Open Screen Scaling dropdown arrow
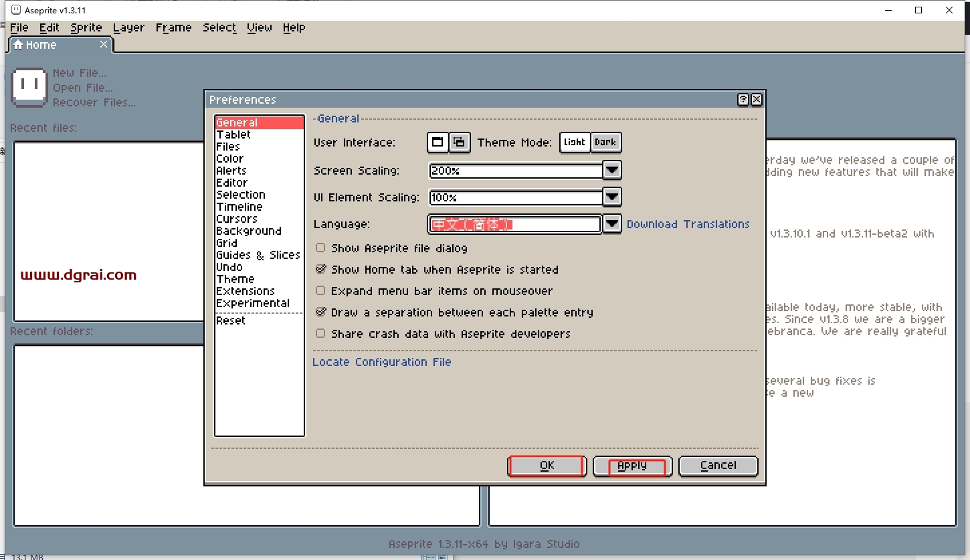970x560 pixels. click(x=612, y=171)
